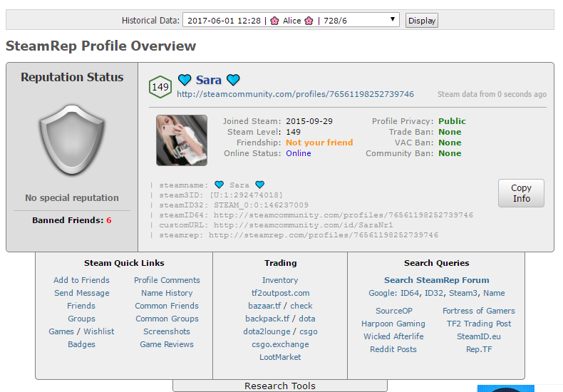563x392 pixels.
Task: Click the Online status value
Action: coord(299,153)
